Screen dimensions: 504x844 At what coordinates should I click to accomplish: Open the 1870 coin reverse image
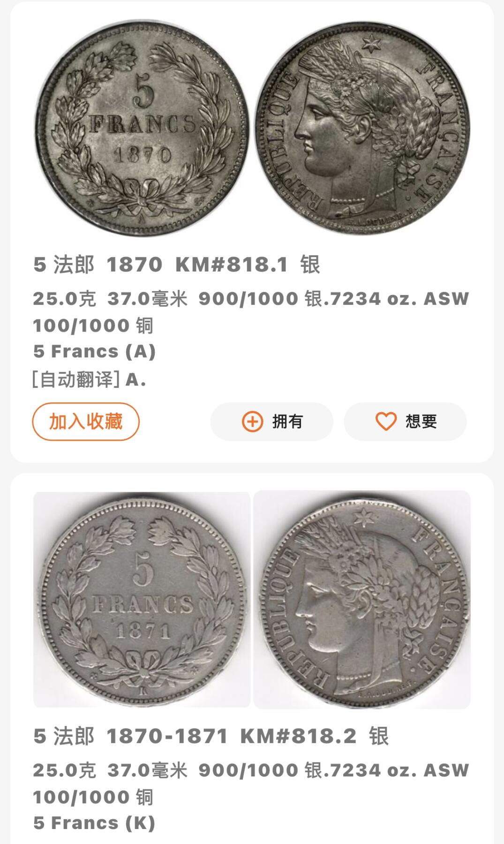click(x=142, y=128)
